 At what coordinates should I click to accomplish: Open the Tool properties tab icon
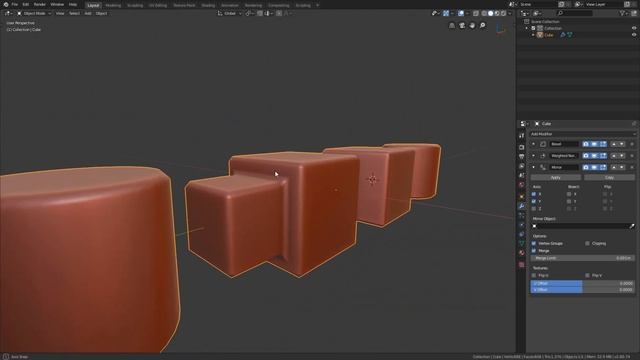click(521, 135)
